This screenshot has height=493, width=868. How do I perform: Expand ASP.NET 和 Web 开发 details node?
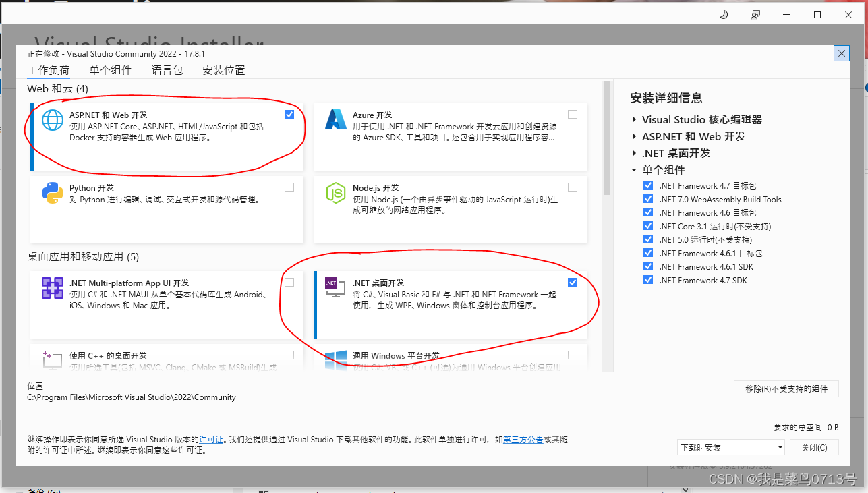coord(635,136)
